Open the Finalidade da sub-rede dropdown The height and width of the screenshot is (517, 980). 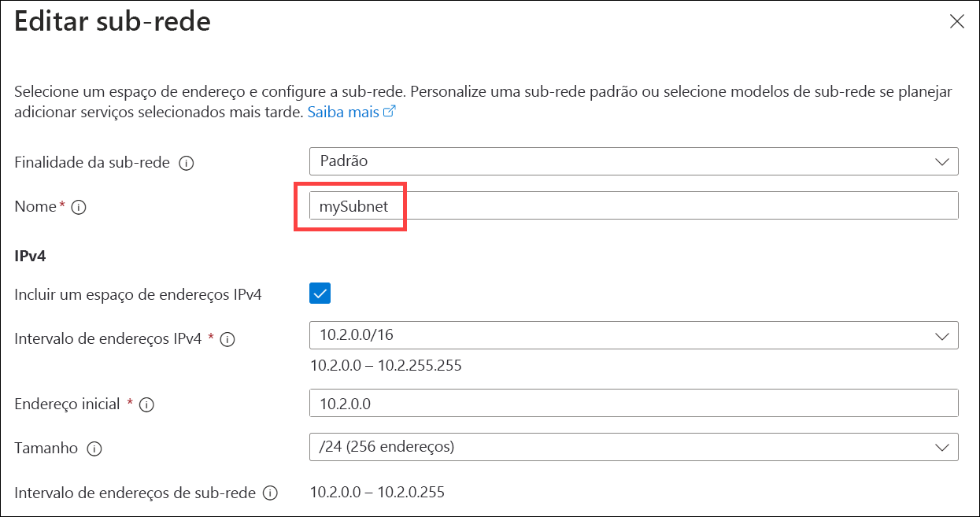(x=633, y=161)
